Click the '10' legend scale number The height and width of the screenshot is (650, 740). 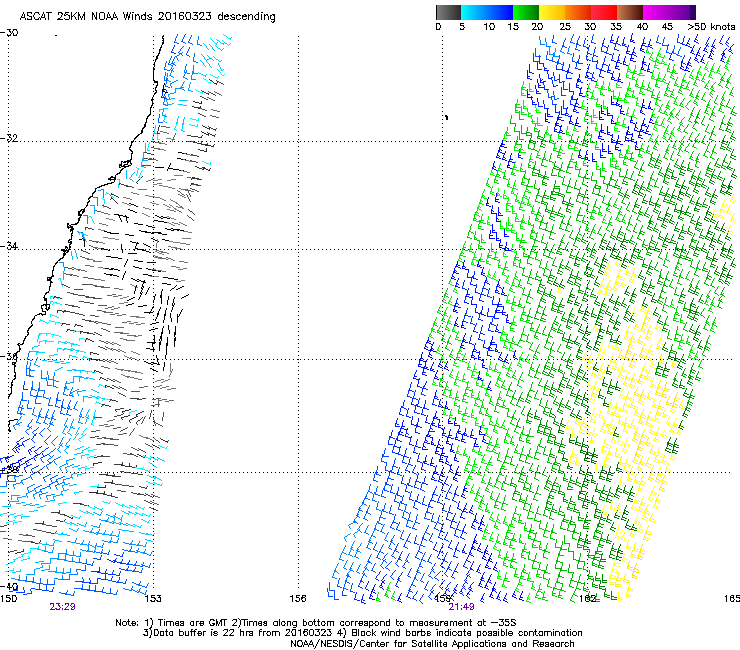(489, 27)
